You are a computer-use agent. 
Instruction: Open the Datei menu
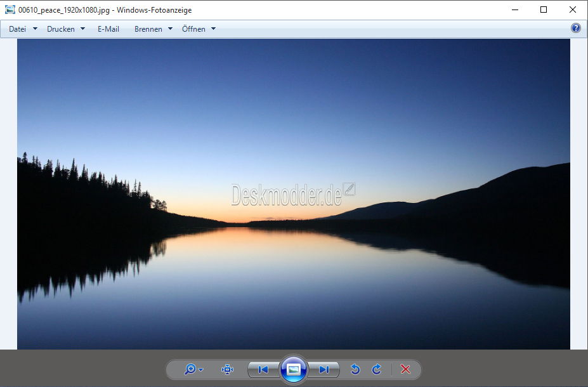click(17, 29)
